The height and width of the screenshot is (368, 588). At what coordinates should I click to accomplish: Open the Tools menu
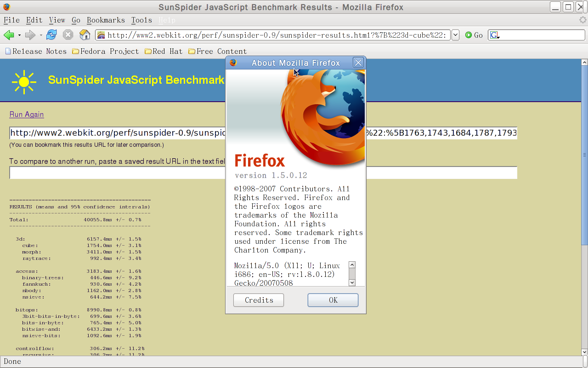click(x=141, y=20)
